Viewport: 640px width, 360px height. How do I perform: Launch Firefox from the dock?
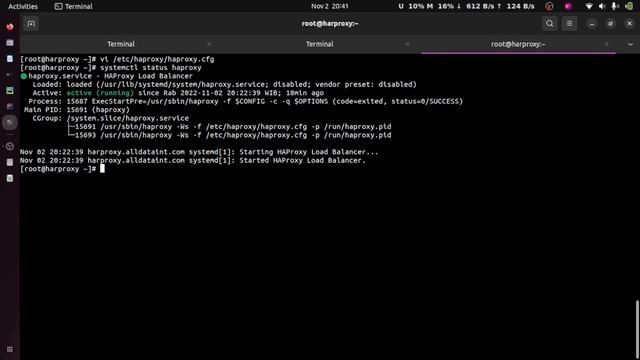pos(10,27)
